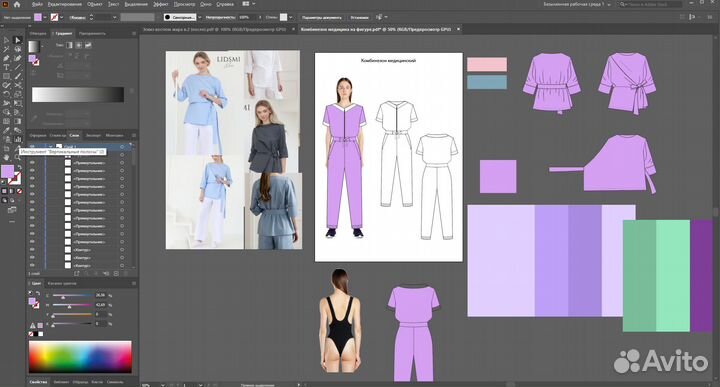Open the gradient preset dropdown beside the gradient thumbnail
This screenshot has height=387, width=720.
[x=42, y=46]
